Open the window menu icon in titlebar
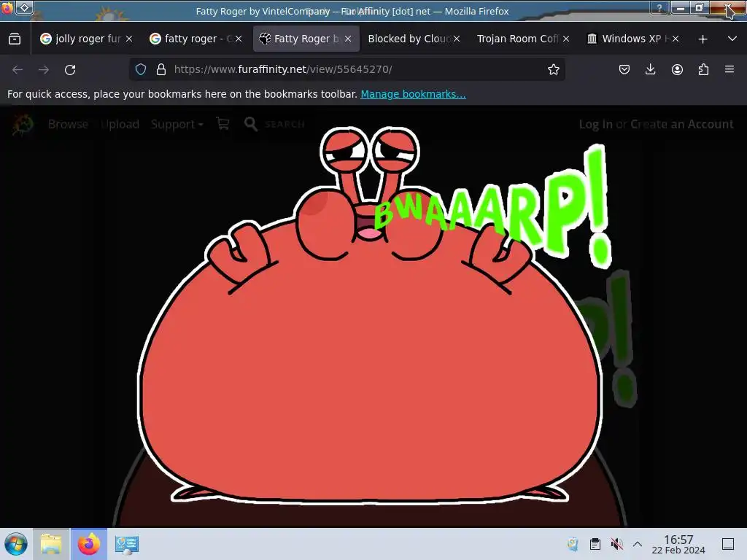The height and width of the screenshot is (560, 747). [x=7, y=8]
